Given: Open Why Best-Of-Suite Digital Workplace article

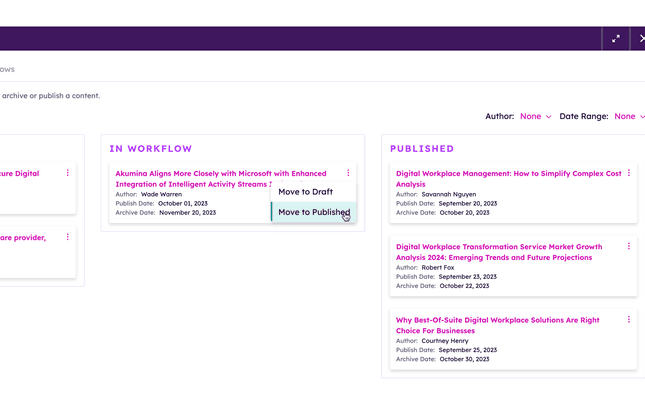Looking at the screenshot, I should pos(497,325).
